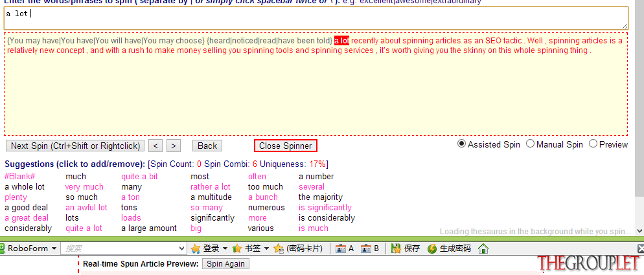
Task: Toggle suggestion 'quite a bit'
Action: tap(140, 177)
